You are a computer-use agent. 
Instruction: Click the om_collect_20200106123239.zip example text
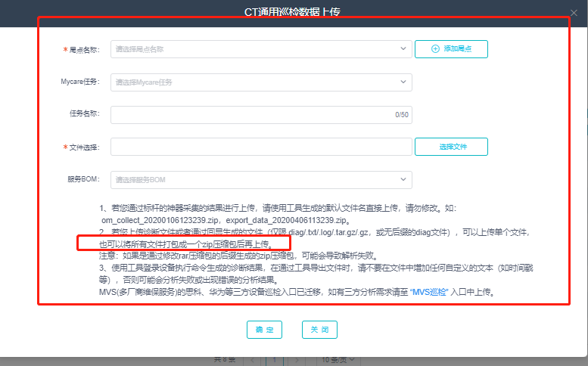(160, 220)
